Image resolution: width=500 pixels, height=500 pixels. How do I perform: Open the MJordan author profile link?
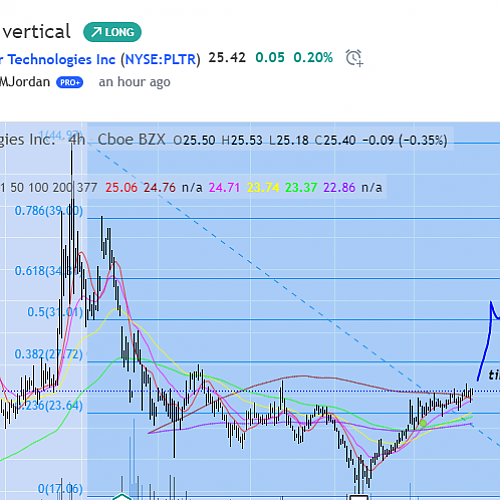(25, 82)
